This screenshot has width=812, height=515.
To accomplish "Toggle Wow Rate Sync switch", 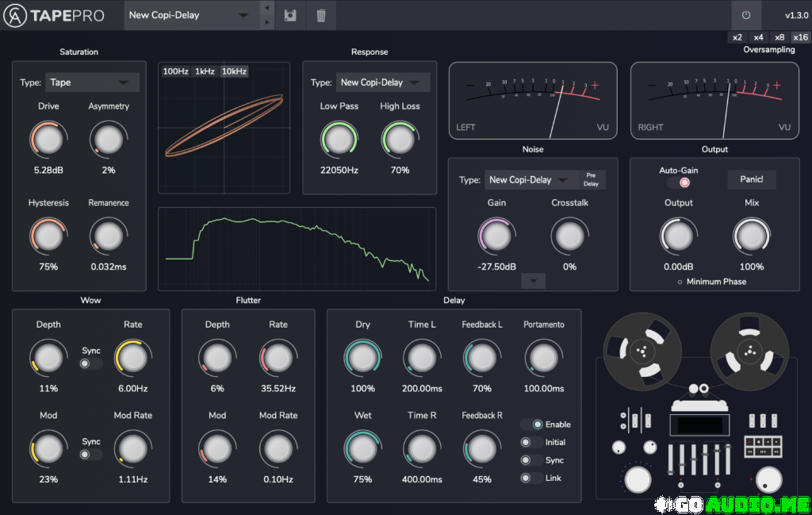I will 91,363.
